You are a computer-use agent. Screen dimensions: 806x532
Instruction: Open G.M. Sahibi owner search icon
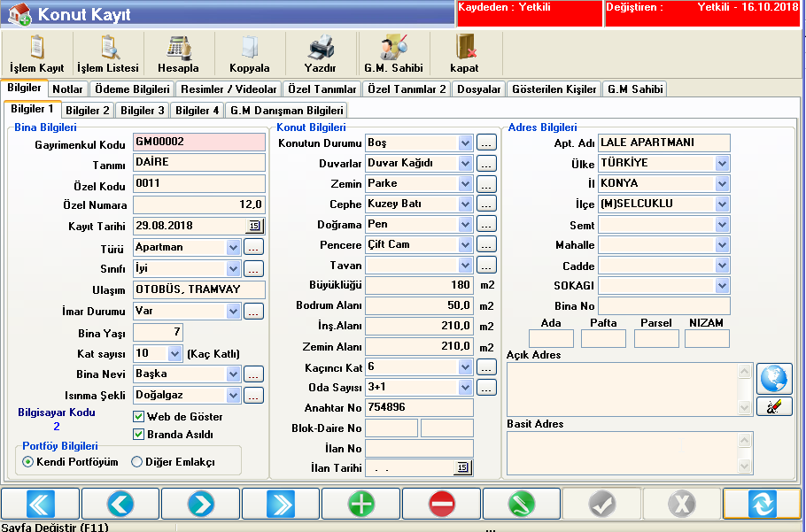click(393, 54)
